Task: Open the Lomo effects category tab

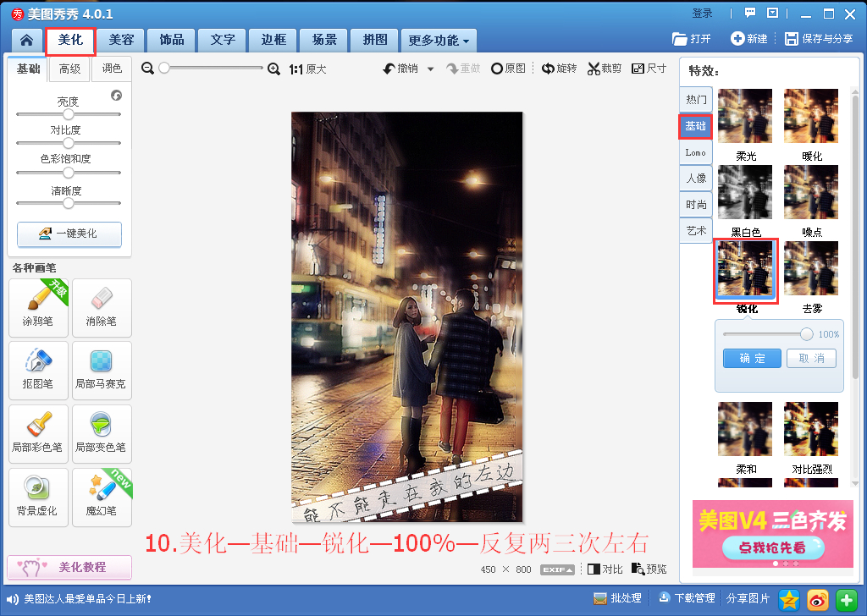Action: tap(695, 152)
